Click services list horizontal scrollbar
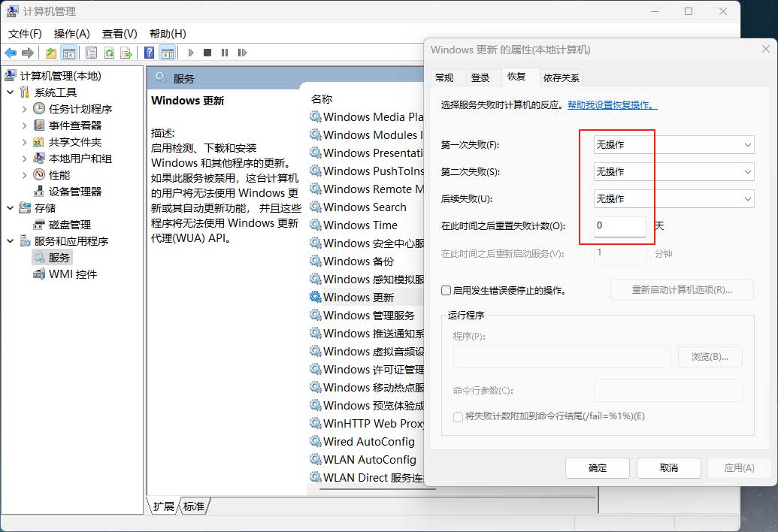Image resolution: width=778 pixels, height=532 pixels. coord(377,489)
